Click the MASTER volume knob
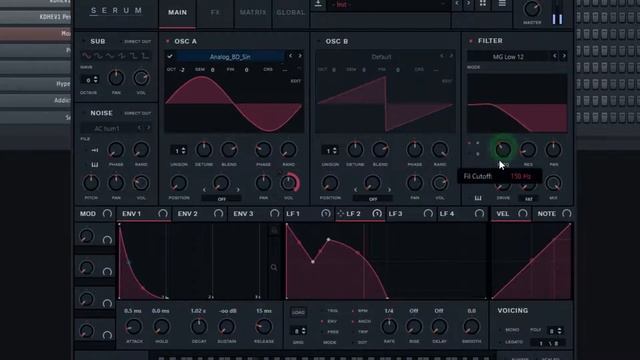Image resolution: width=640 pixels, height=360 pixels. click(531, 8)
